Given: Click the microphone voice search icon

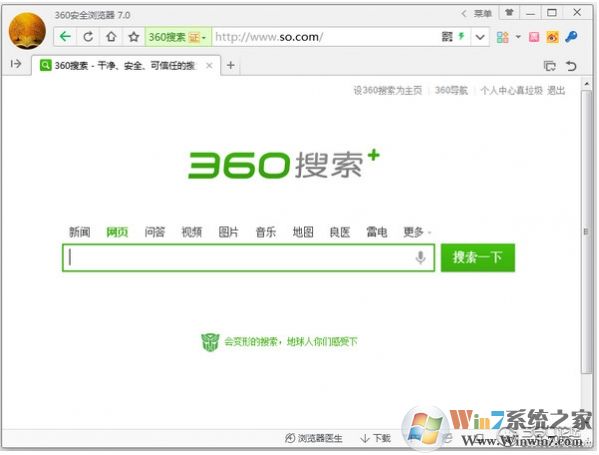Looking at the screenshot, I should point(420,257).
